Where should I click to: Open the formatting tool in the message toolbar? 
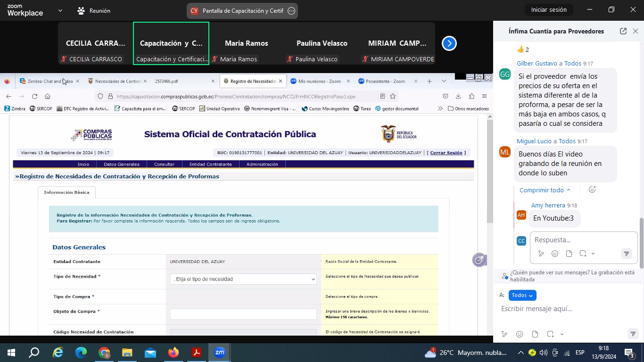[x=504, y=334]
